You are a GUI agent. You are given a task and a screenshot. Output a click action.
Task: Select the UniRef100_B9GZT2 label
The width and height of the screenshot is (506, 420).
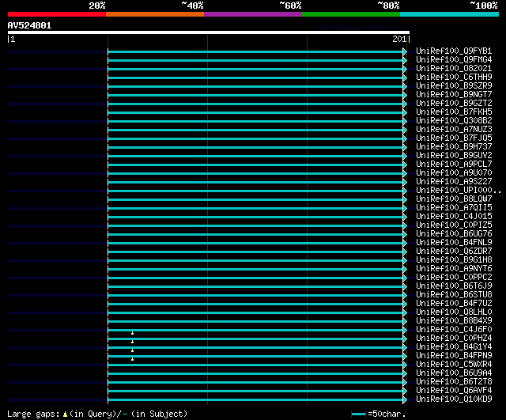click(454, 103)
